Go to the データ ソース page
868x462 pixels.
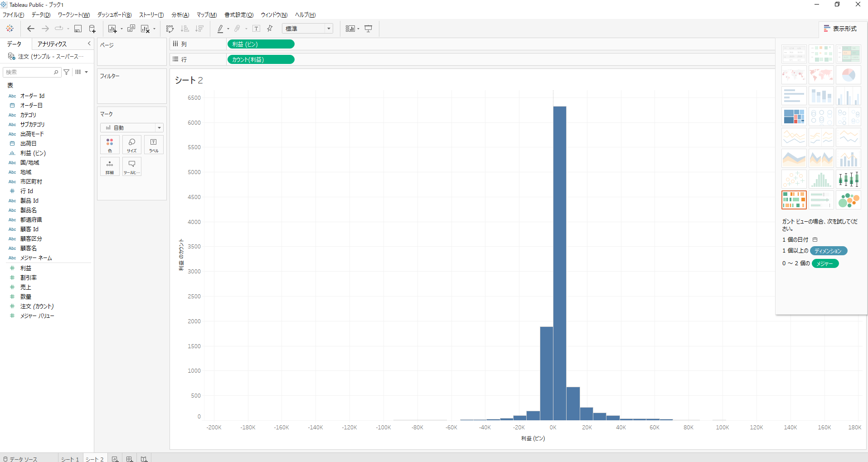20,459
